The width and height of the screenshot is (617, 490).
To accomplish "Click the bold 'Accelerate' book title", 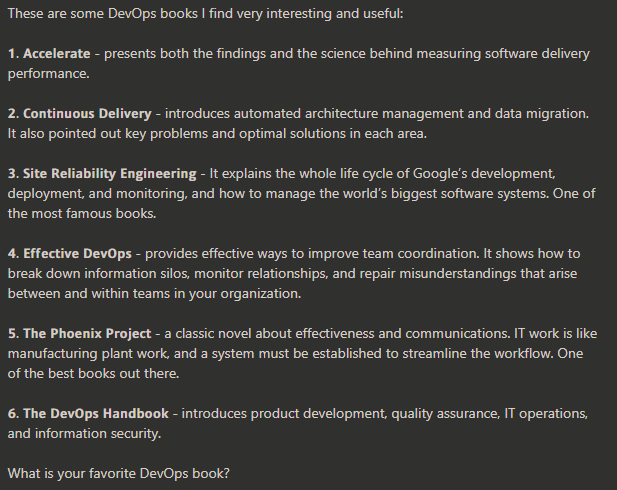I will pos(58,54).
